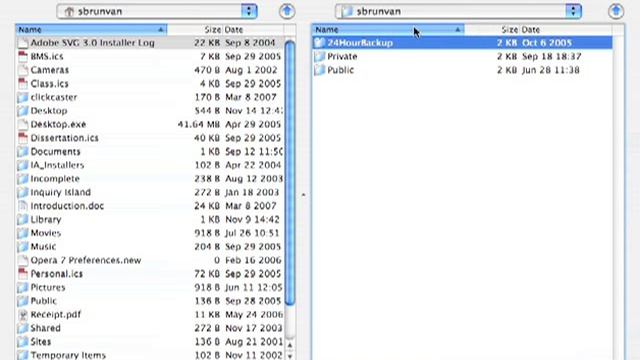Click the Feb 16 2006 date of Opera 7 Preferences
640x360 pixels.
click(253, 260)
